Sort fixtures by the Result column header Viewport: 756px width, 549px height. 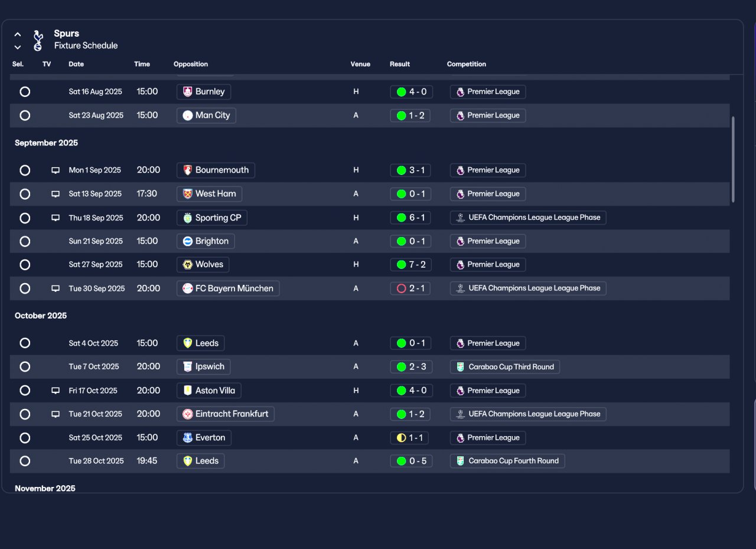click(x=400, y=64)
